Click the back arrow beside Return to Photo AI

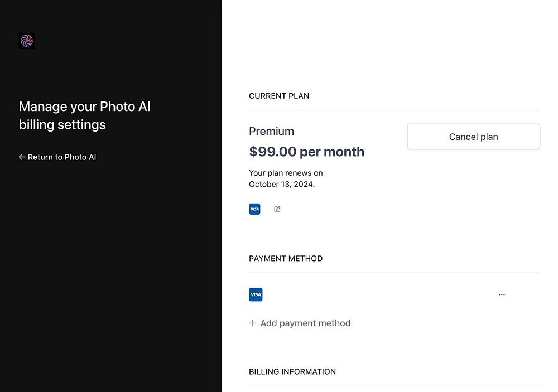(x=22, y=157)
